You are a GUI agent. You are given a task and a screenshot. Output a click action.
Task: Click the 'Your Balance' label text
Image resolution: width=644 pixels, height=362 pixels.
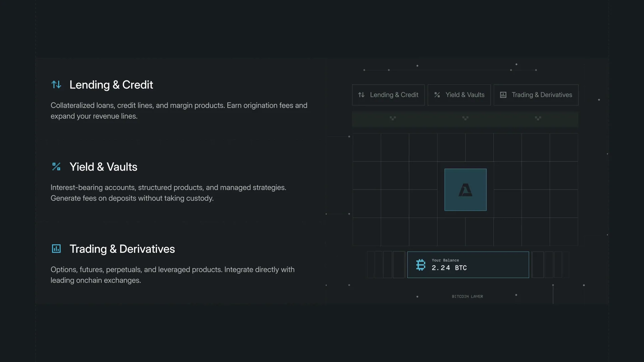tap(445, 260)
